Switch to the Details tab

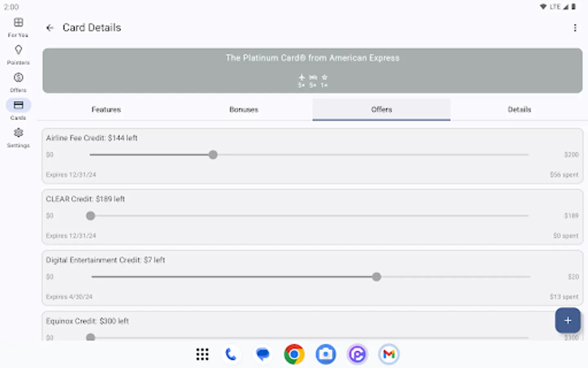519,110
